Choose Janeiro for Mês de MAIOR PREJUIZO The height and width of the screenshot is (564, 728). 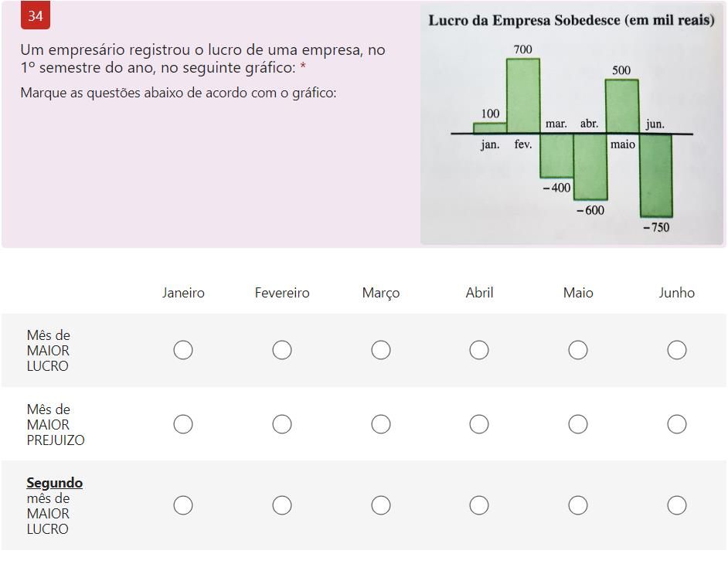coord(183,424)
